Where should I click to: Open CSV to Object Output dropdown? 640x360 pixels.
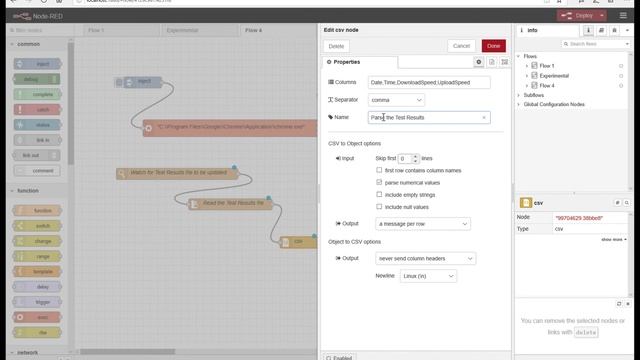423,224
